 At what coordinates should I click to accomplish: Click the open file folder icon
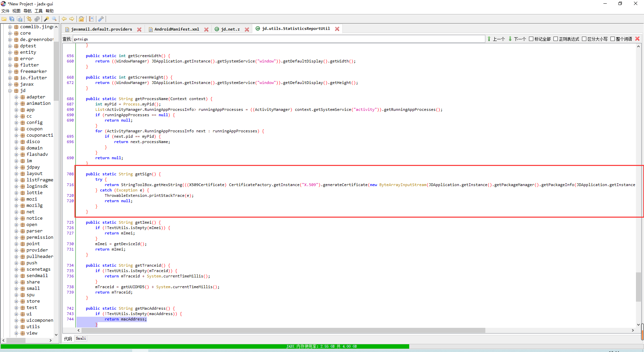pos(4,19)
